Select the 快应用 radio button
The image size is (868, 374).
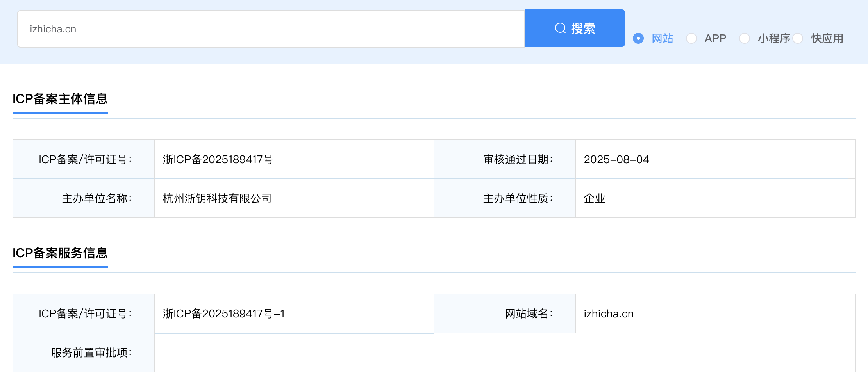(798, 38)
